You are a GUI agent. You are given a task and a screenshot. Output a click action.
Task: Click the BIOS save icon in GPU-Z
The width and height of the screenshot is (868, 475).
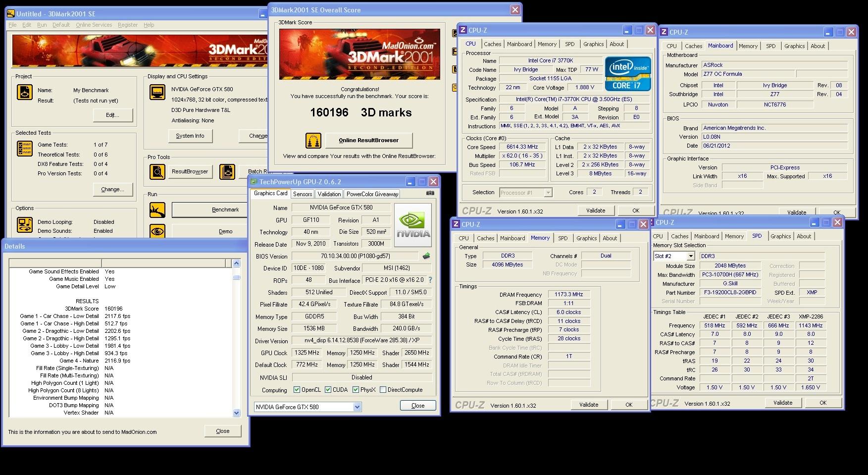point(426,256)
